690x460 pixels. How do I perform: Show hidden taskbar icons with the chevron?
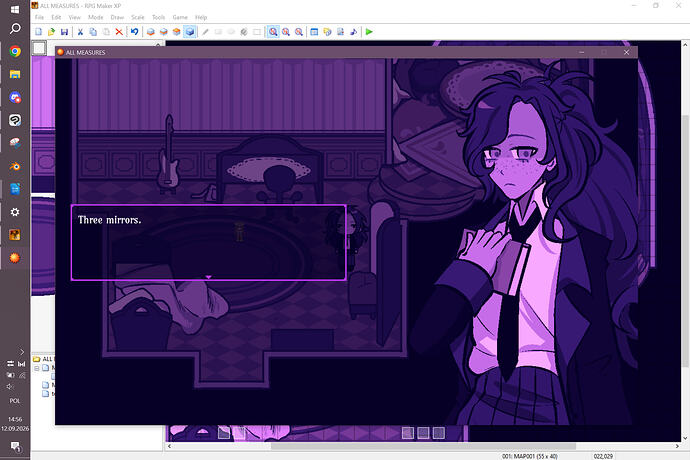click(x=22, y=352)
